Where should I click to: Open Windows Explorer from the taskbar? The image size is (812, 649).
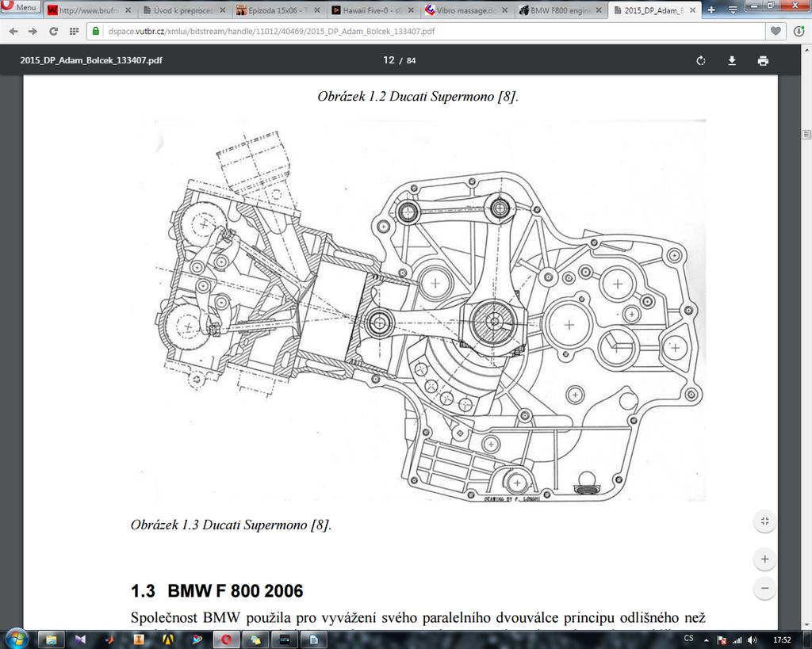pos(51,639)
